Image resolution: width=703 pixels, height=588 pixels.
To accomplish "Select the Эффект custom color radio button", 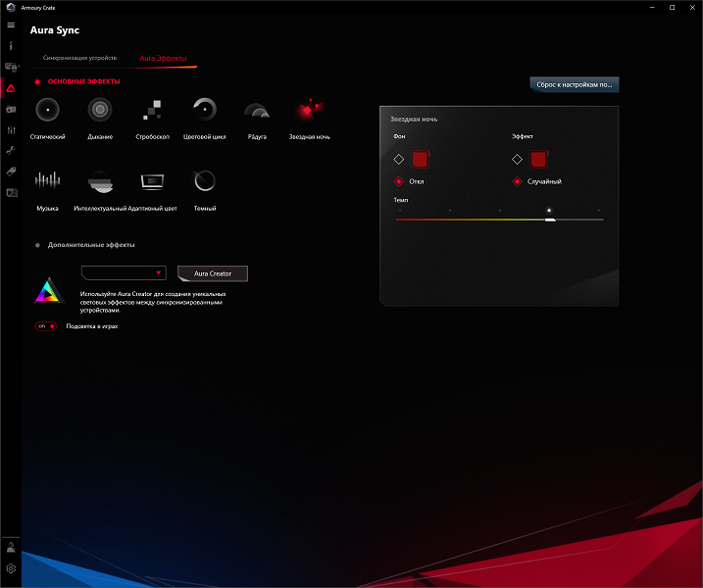I will [x=517, y=159].
